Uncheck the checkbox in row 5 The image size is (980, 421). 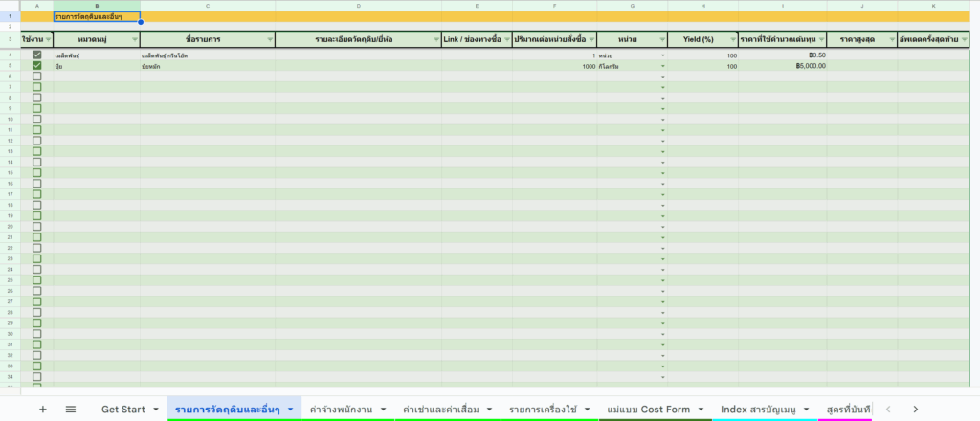[x=37, y=66]
